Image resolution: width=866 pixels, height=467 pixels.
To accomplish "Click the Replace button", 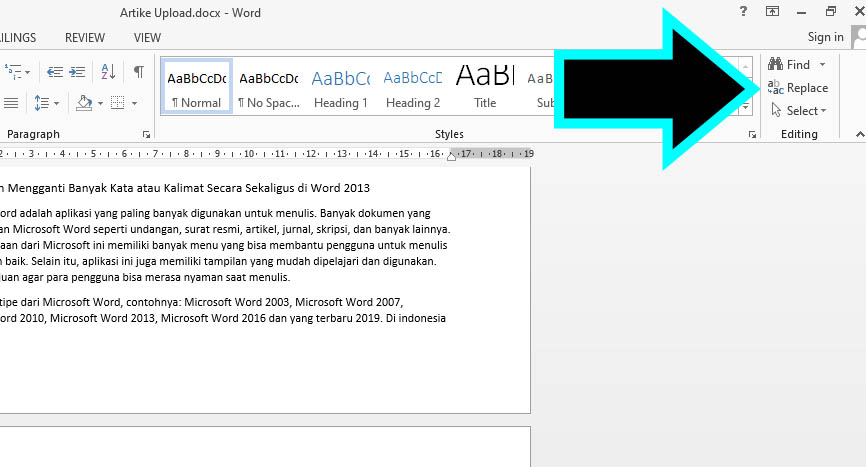I will click(x=798, y=88).
